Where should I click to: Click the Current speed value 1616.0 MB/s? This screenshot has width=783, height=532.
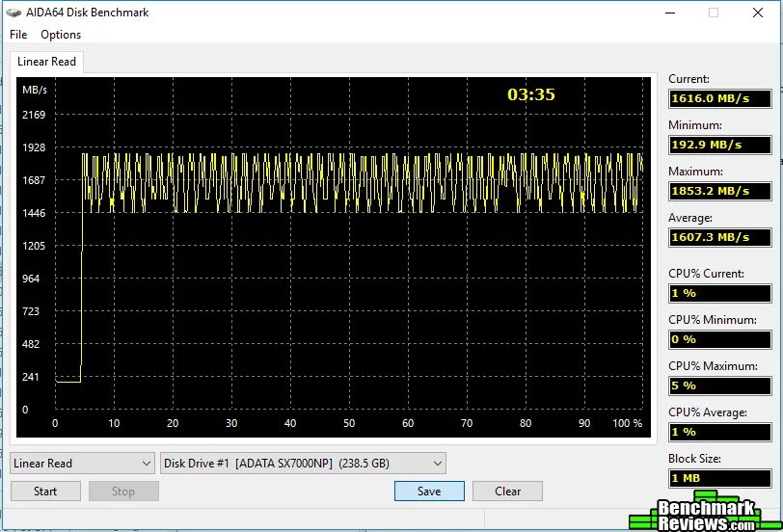pyautogui.click(x=720, y=98)
